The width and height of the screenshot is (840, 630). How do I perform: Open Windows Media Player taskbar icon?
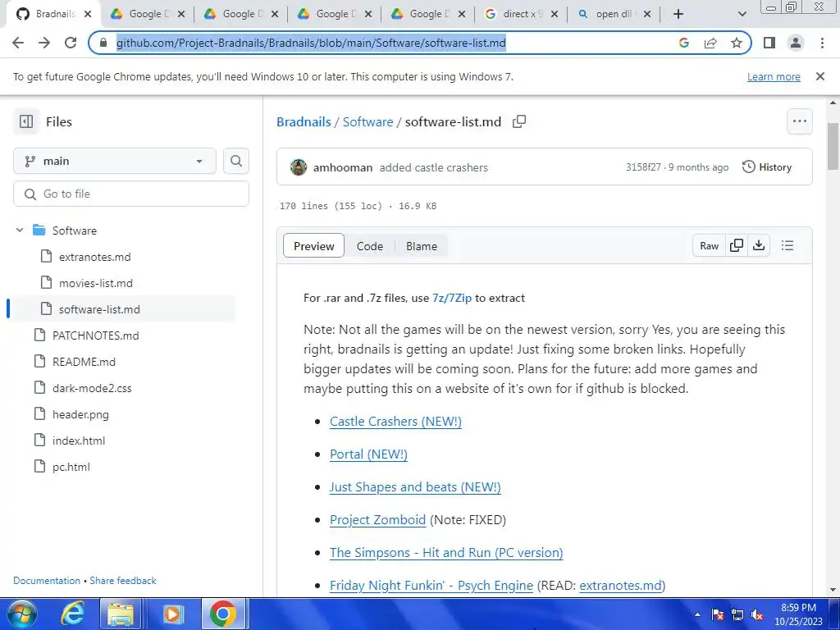(172, 614)
